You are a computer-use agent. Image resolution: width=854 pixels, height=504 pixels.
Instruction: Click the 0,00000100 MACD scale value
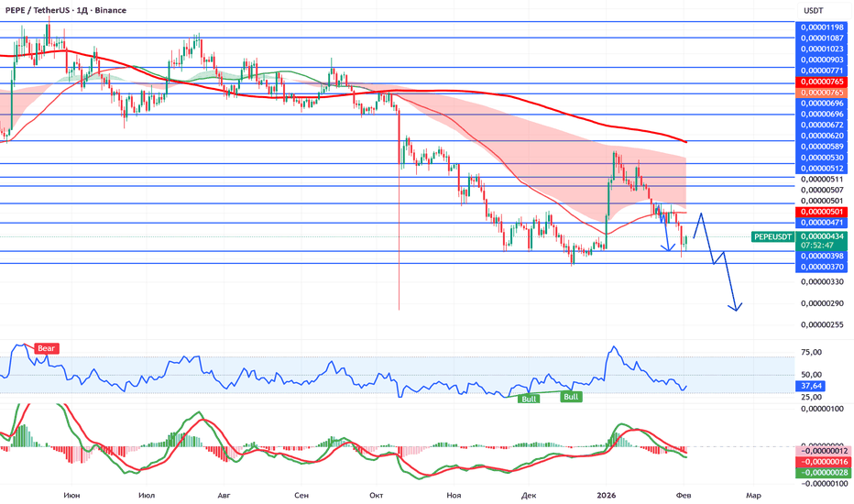(x=823, y=410)
